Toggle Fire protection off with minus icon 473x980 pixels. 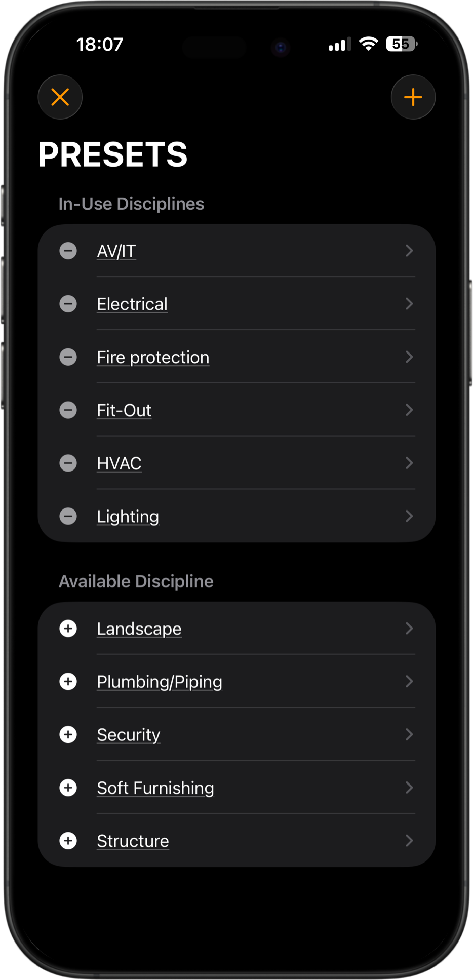(68, 357)
